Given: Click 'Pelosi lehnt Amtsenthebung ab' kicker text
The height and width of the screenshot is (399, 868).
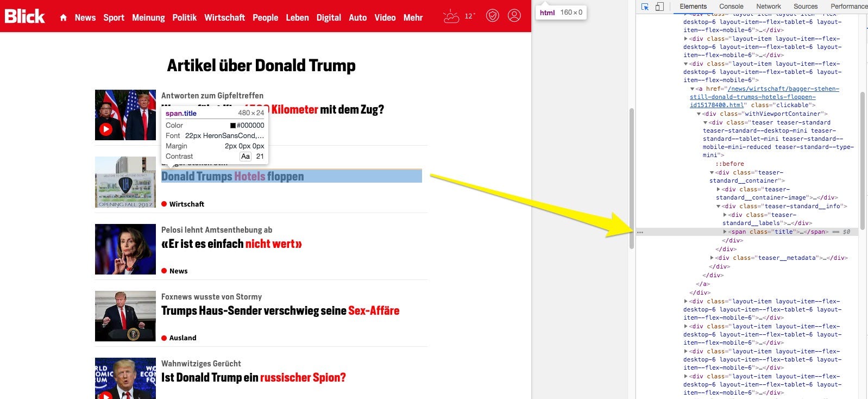Looking at the screenshot, I should pos(217,230).
